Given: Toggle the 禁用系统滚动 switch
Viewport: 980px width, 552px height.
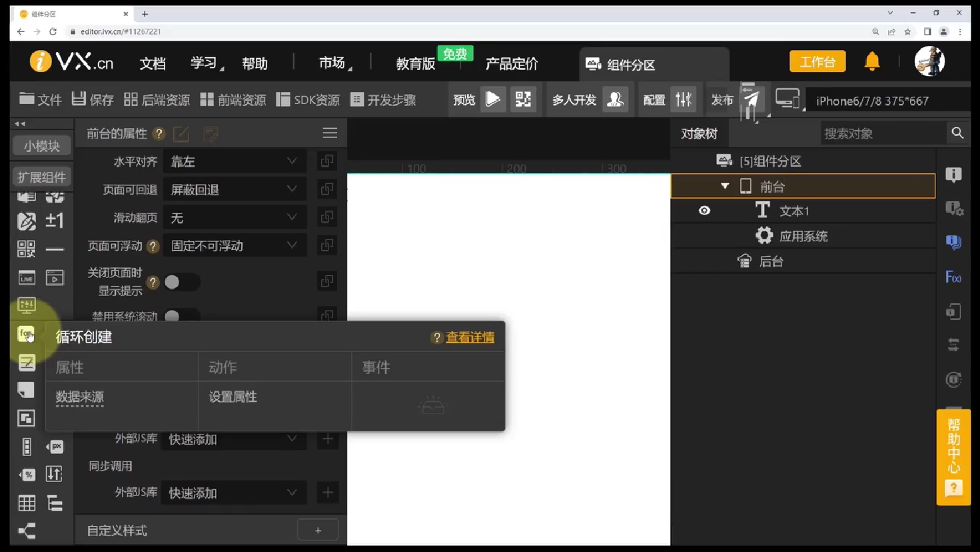Looking at the screenshot, I should [x=181, y=315].
